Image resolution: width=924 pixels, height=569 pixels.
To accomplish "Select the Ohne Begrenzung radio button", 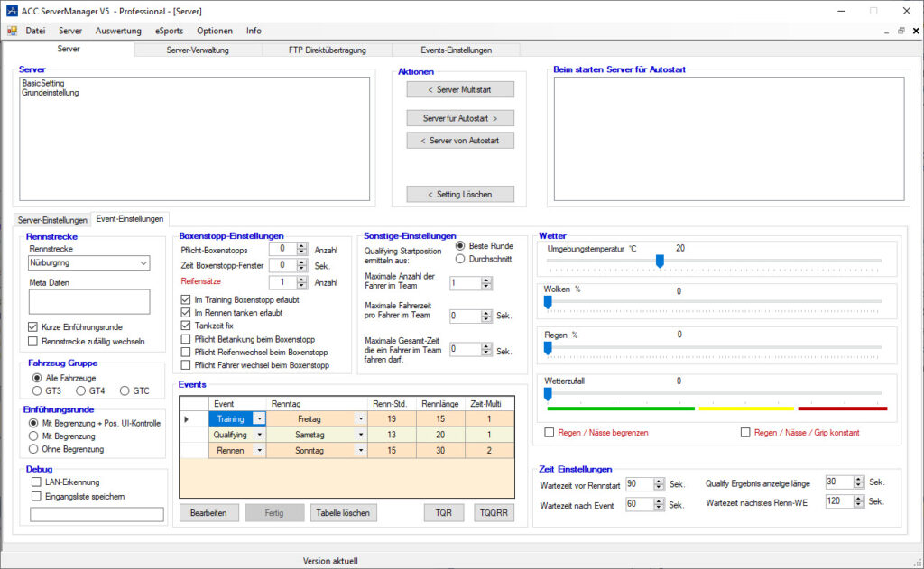I will 33,449.
